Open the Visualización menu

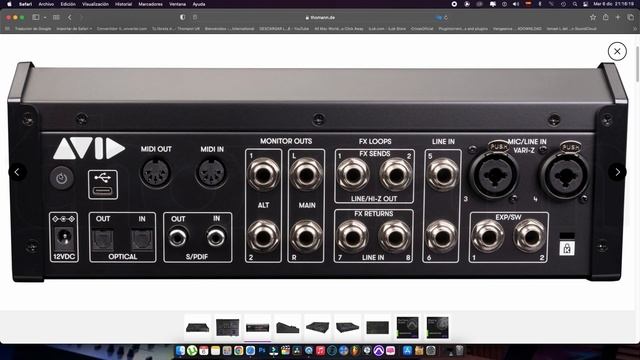pos(95,4)
